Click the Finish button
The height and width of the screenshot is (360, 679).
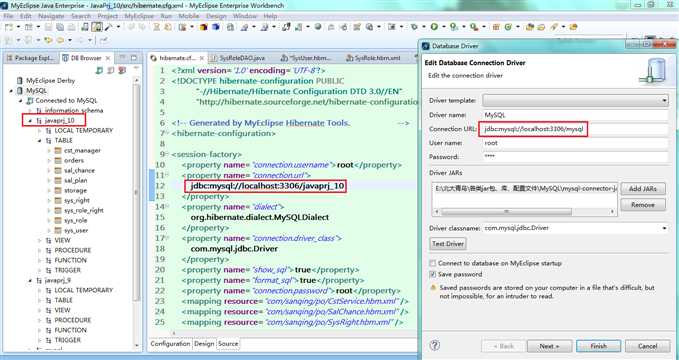598,346
